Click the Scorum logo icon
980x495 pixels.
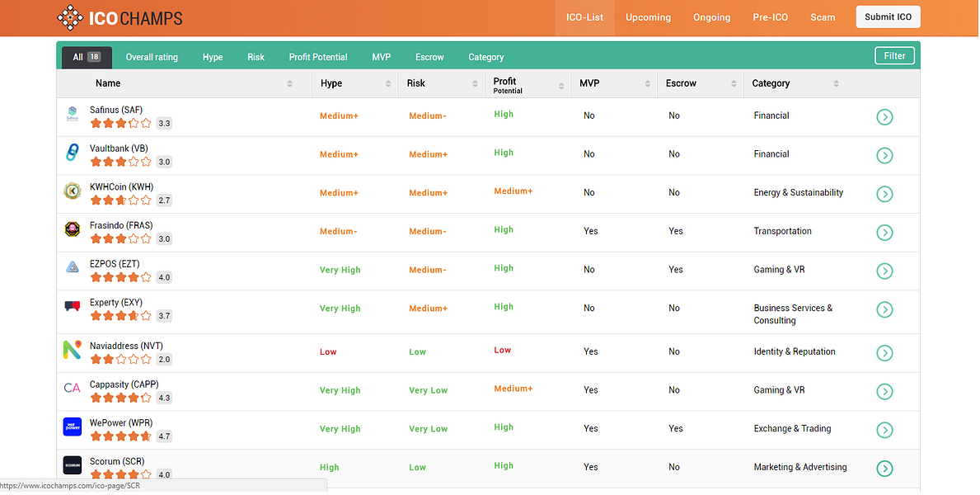tap(73, 465)
